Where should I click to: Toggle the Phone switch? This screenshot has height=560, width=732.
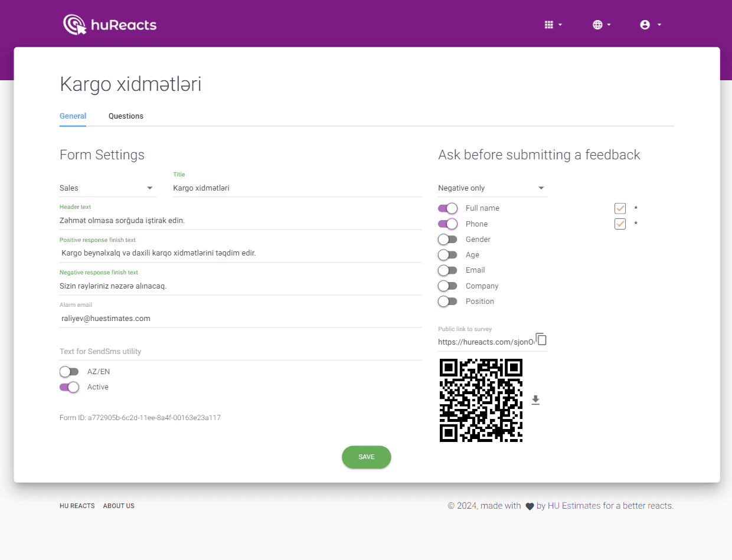(448, 224)
